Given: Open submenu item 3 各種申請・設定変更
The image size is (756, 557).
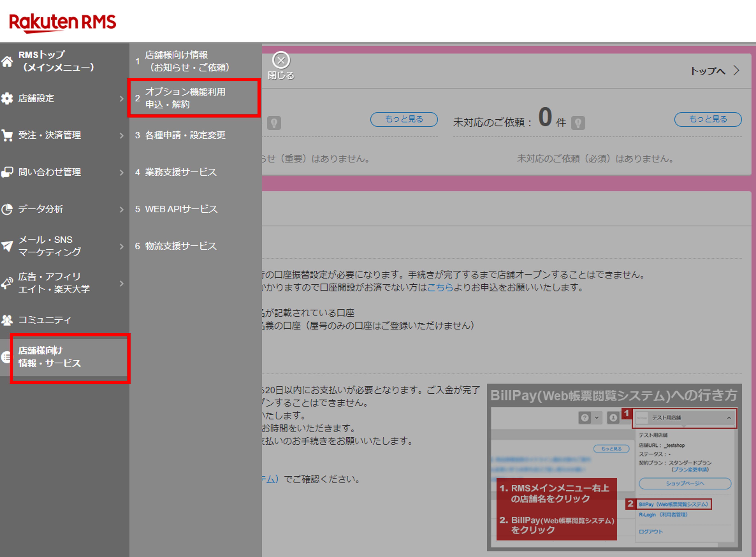Looking at the screenshot, I should pyautogui.click(x=195, y=135).
